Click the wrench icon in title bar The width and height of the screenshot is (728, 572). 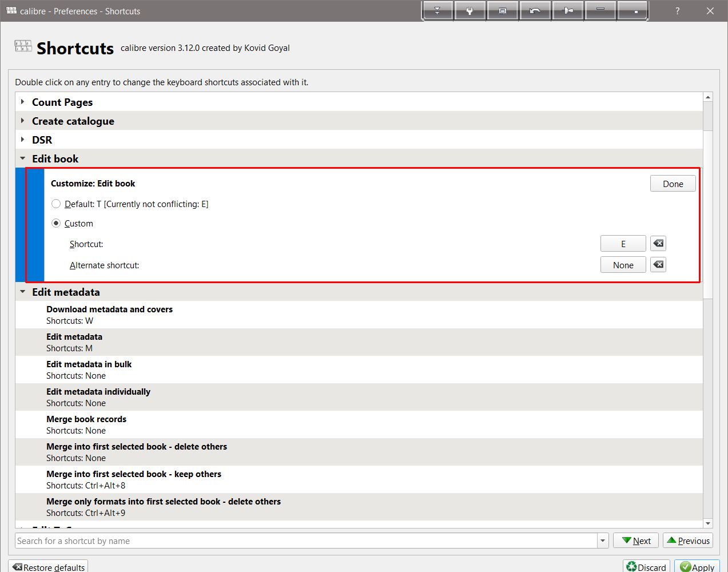tap(470, 11)
